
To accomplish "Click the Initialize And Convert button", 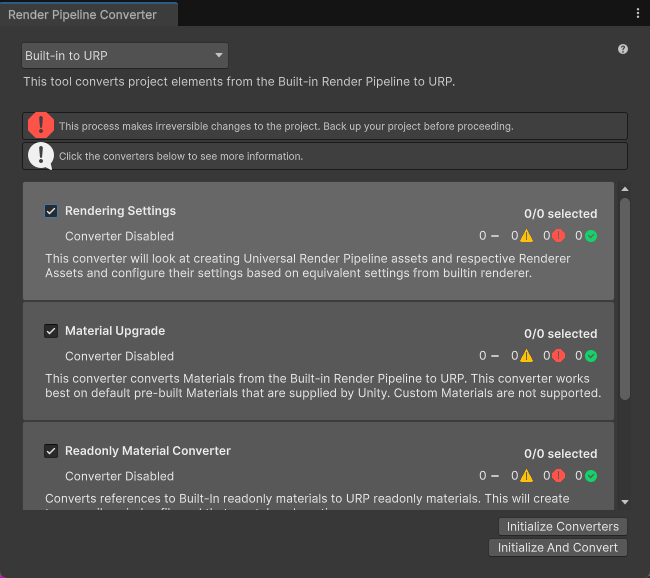I will coord(558,547).
